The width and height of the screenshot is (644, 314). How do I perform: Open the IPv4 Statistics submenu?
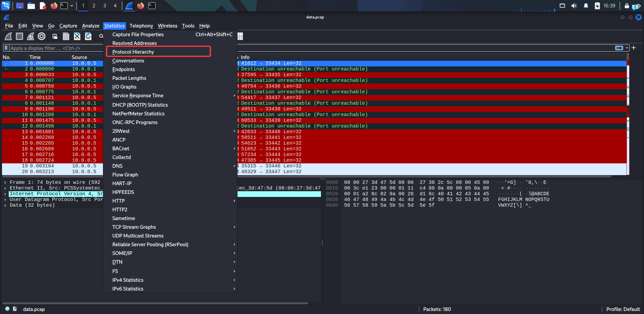[x=170, y=280]
